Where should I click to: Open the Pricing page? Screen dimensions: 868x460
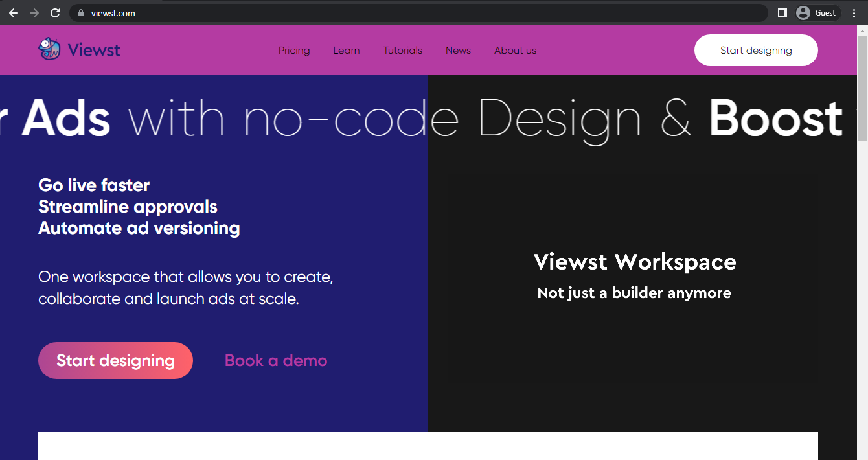(x=294, y=51)
